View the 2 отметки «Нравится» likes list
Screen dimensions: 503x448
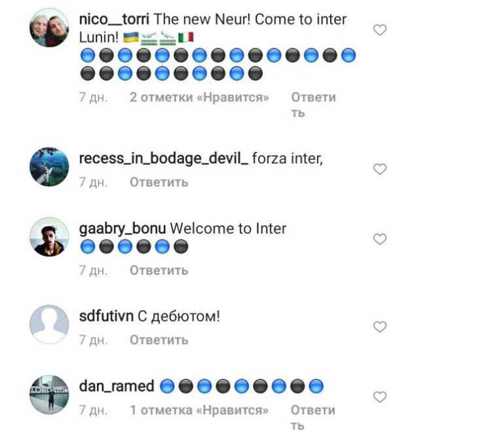199,97
